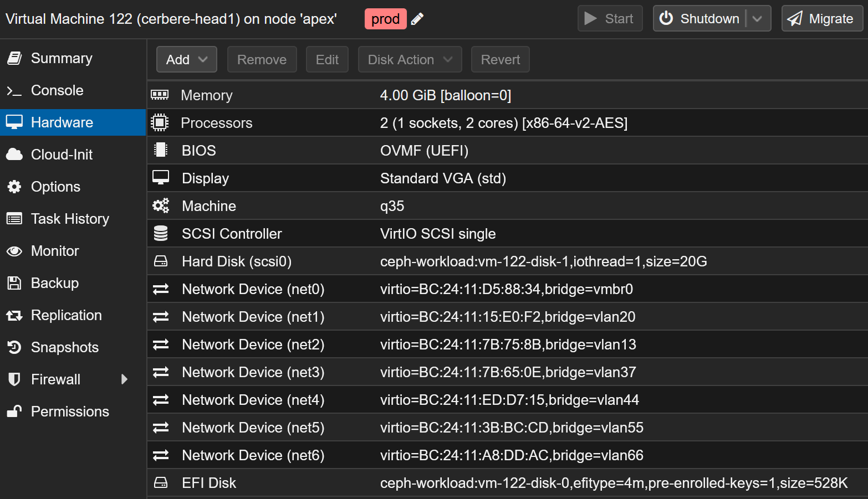Image resolution: width=868 pixels, height=499 pixels.
Task: Expand the Firewall submenu arrow
Action: (x=124, y=379)
